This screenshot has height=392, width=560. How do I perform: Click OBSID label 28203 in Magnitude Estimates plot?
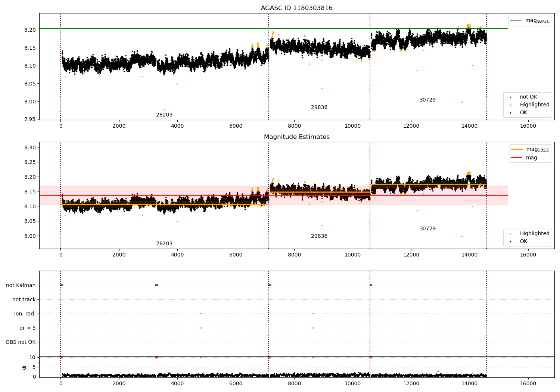pos(164,244)
